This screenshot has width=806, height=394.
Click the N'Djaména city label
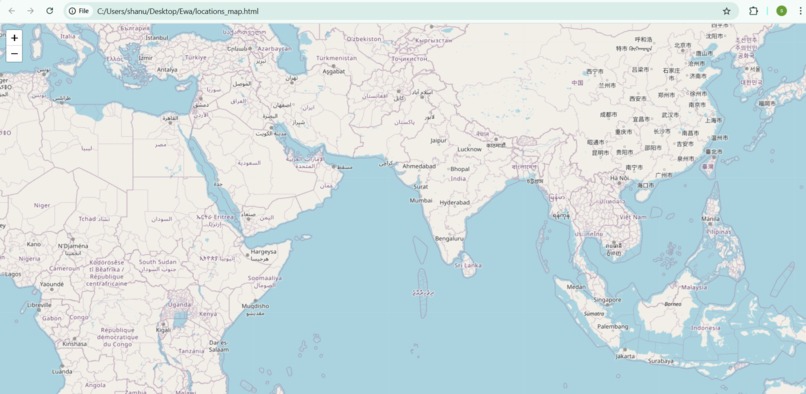tap(73, 246)
